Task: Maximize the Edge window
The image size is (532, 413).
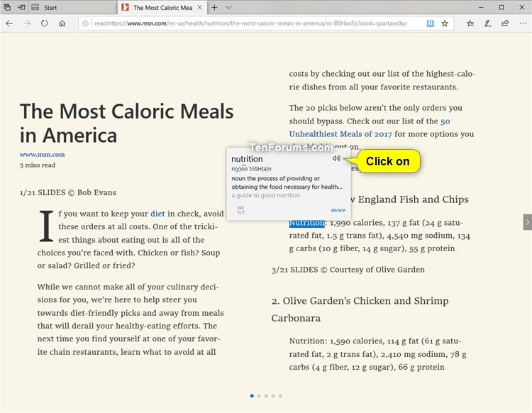Action: tap(501, 7)
